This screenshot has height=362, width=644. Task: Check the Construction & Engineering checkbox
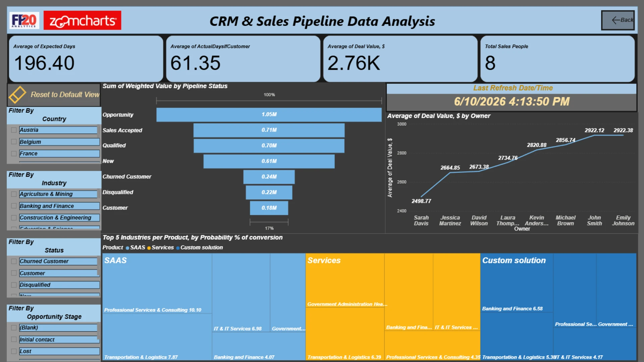(x=14, y=218)
